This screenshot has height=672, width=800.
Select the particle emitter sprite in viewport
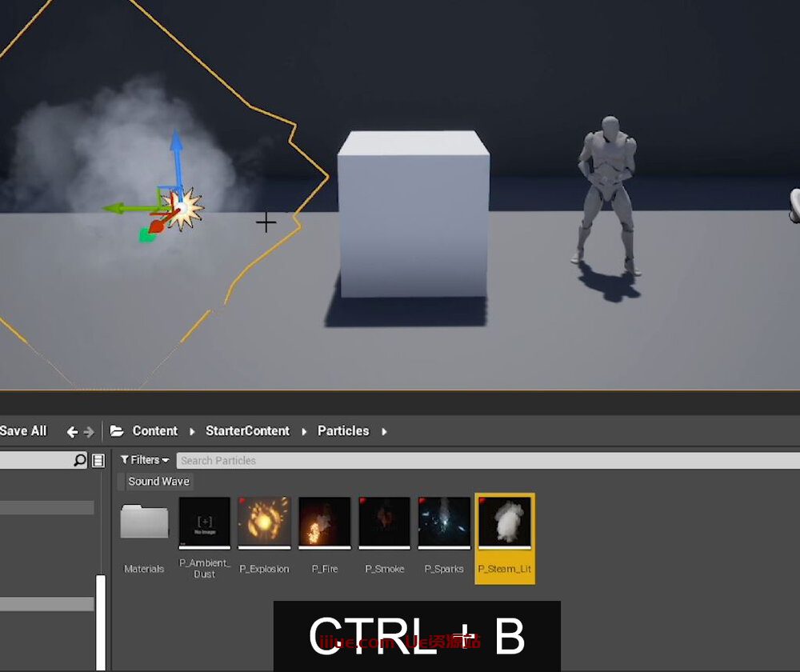185,209
